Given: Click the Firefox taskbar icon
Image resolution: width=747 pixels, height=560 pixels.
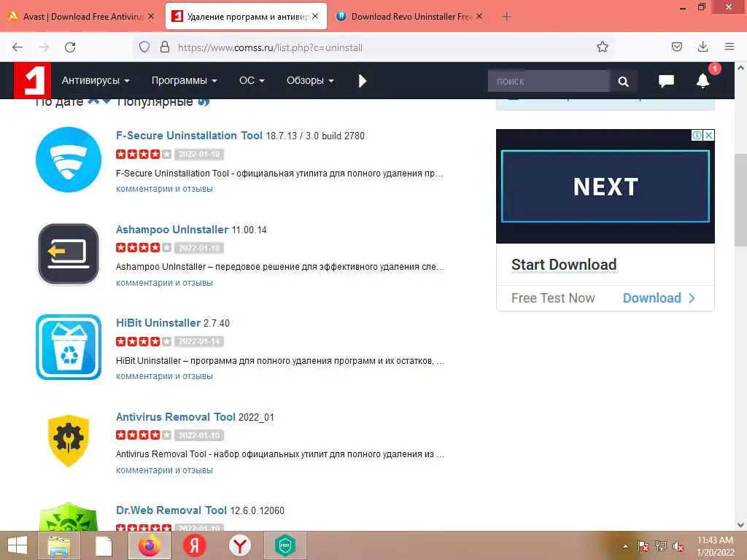Looking at the screenshot, I should [x=150, y=545].
